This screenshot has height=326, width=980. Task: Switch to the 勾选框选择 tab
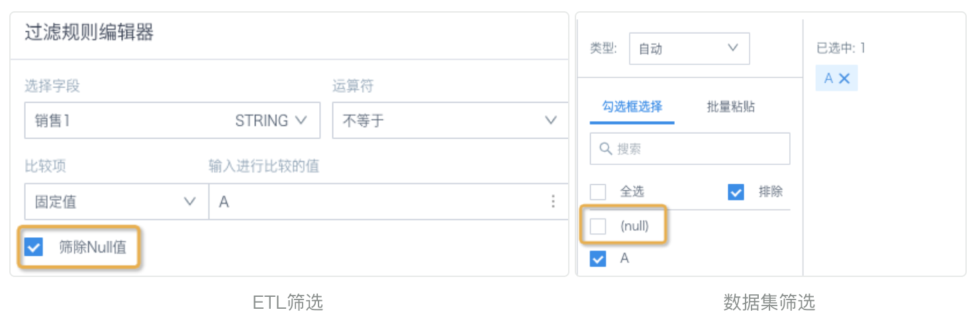[632, 107]
